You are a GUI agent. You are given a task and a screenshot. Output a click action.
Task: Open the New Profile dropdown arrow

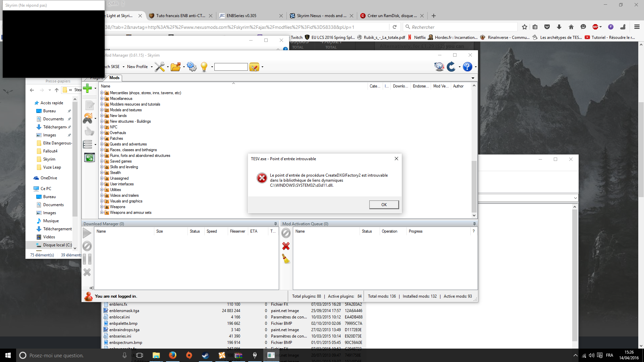(152, 67)
